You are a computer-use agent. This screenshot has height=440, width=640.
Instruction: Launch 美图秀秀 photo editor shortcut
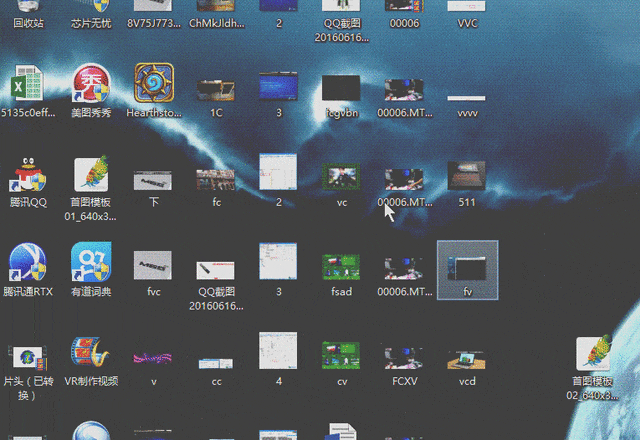point(91,91)
